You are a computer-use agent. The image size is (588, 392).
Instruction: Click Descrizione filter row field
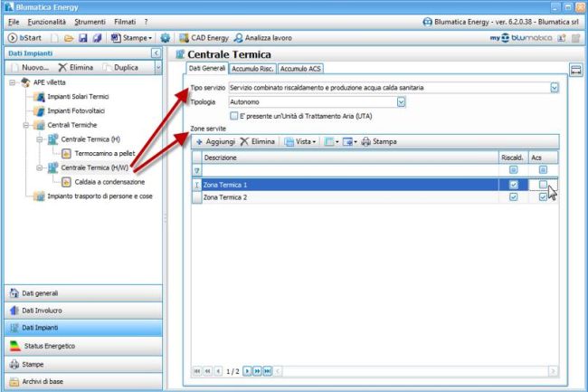(350, 170)
